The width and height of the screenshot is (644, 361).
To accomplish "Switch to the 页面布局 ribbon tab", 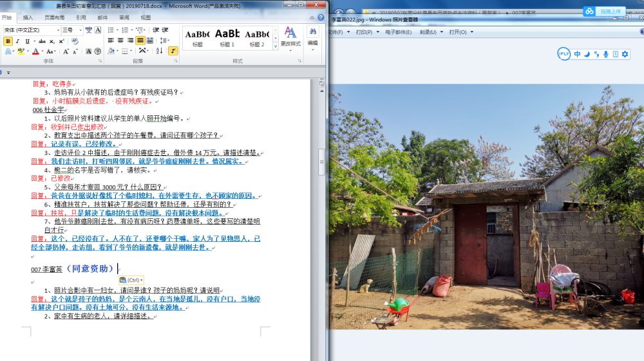I will point(54,17).
